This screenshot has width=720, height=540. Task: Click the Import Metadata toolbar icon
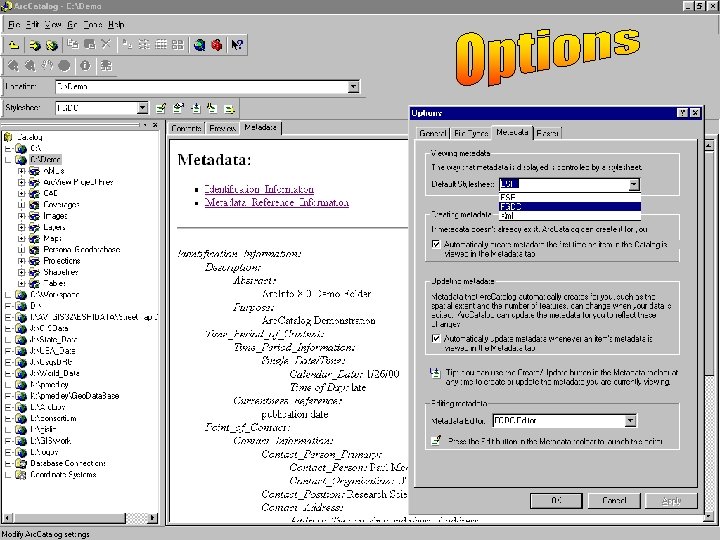tap(212, 108)
